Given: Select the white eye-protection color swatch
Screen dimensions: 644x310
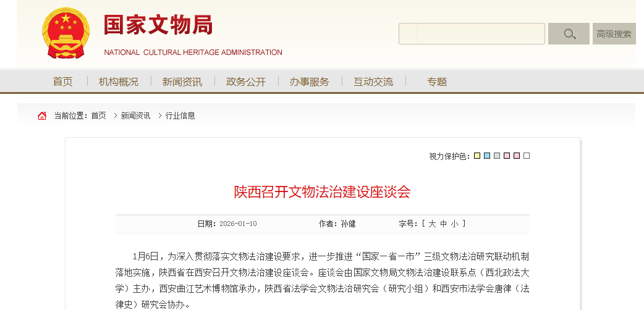Looking at the screenshot, I should coord(527,156).
